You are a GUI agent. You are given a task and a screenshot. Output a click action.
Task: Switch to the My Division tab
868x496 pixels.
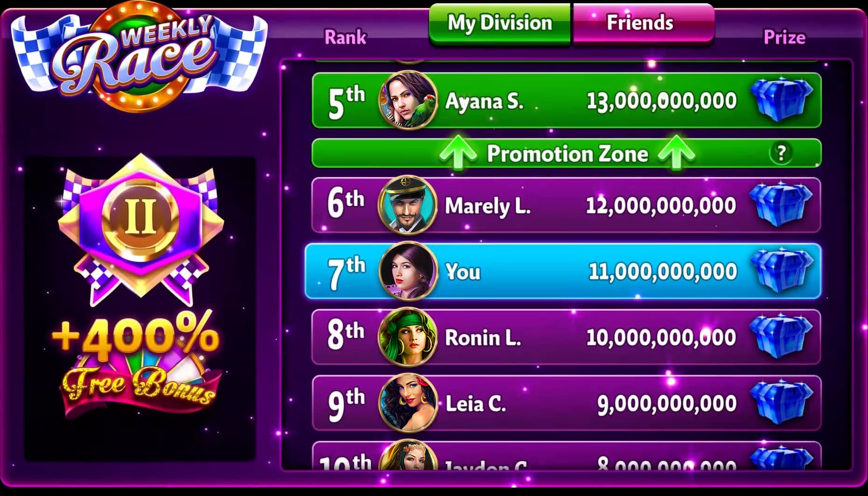499,24
